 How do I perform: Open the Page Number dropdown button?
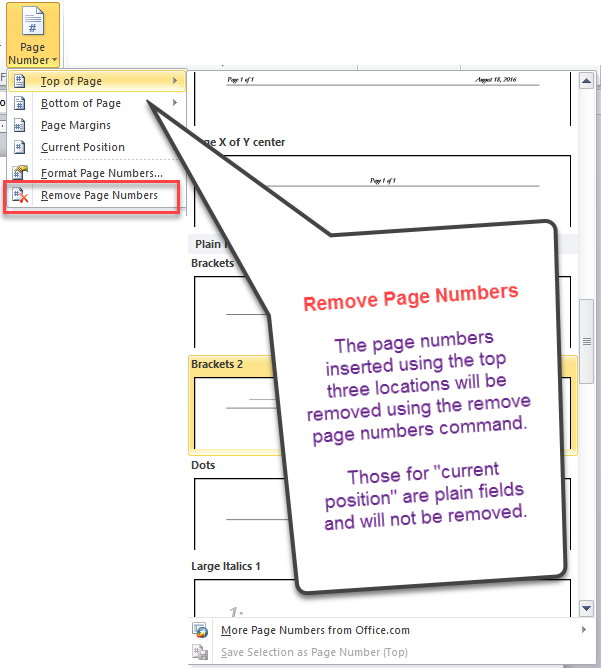tap(33, 35)
